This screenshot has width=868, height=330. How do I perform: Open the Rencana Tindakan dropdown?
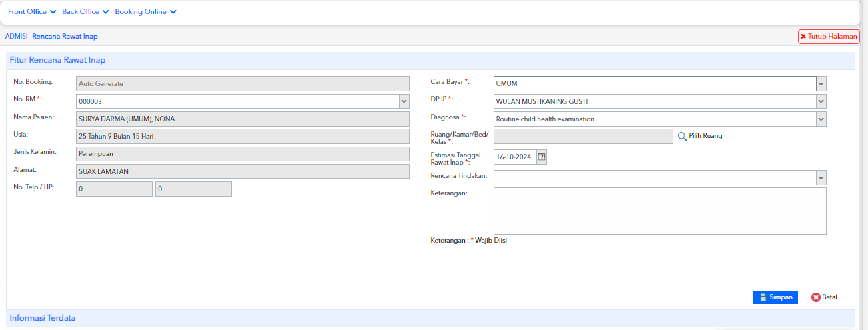(821, 178)
